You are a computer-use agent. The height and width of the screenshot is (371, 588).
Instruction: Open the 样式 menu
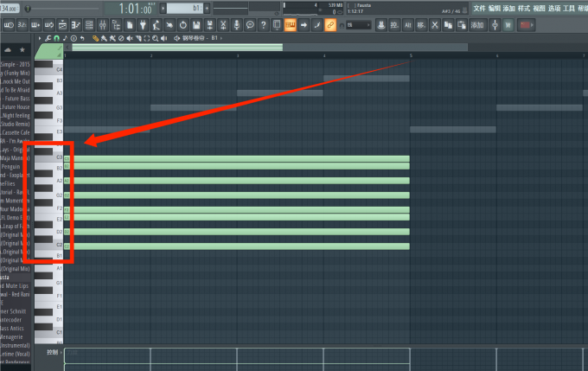(x=524, y=9)
